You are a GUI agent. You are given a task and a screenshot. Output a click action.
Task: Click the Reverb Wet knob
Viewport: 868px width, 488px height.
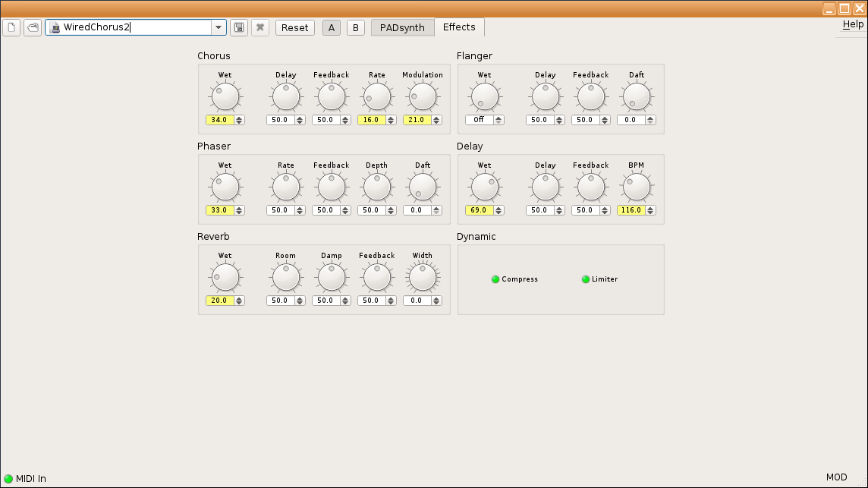point(225,278)
